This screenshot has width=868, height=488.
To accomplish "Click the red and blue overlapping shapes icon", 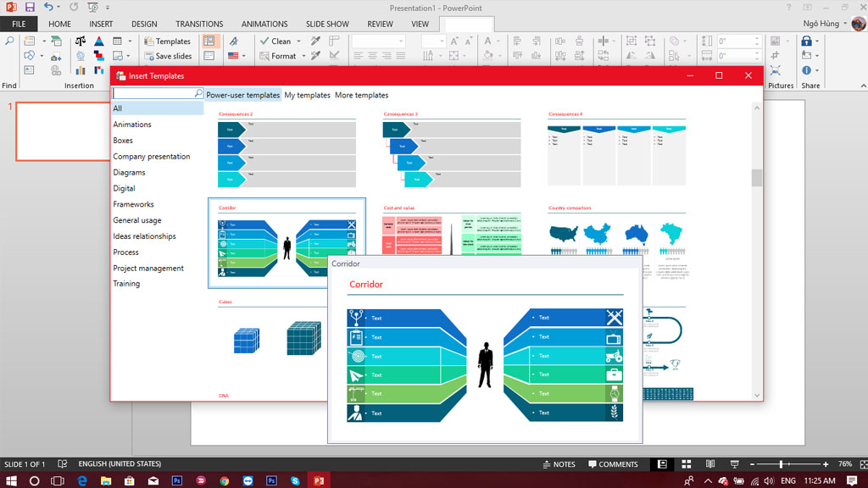I will point(99,56).
